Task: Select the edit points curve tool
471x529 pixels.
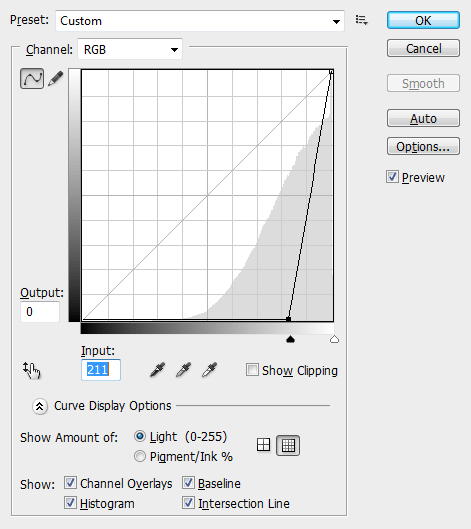Action: tap(32, 79)
